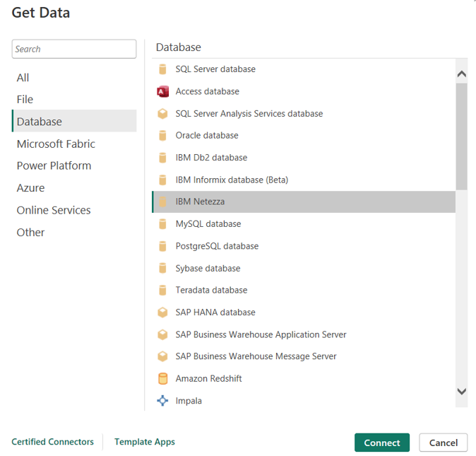Switch to the All category

click(x=23, y=78)
